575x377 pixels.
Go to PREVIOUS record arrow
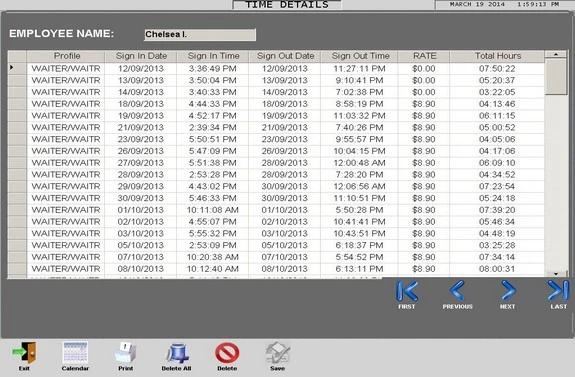(457, 291)
